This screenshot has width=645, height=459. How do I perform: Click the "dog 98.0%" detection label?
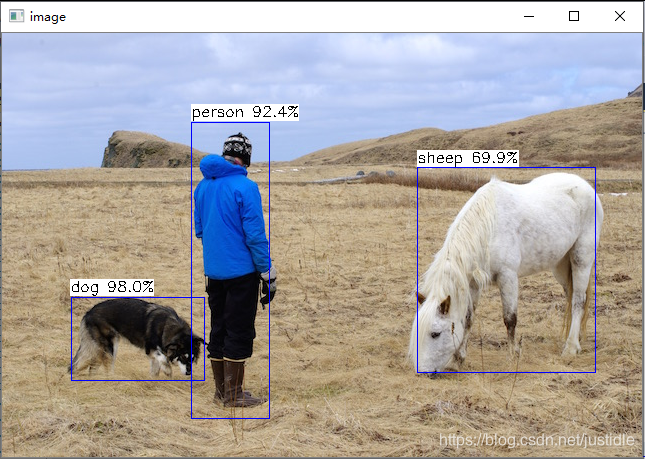[x=112, y=287]
